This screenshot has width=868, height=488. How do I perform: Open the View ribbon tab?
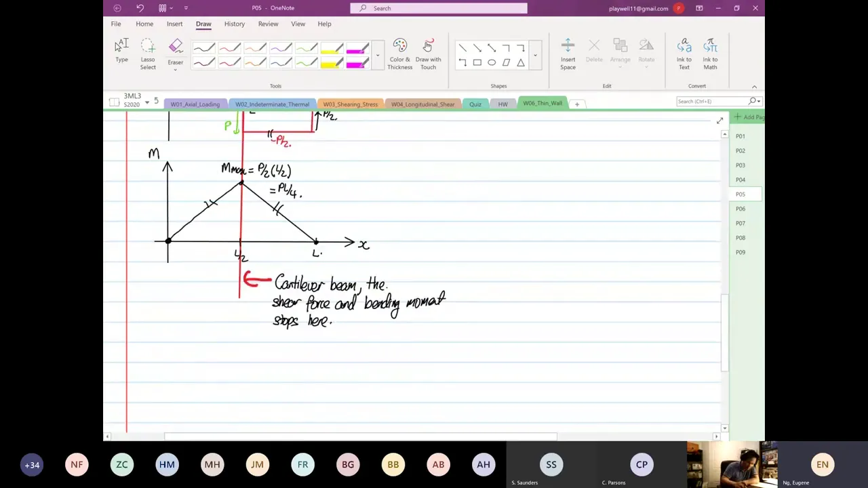point(298,24)
